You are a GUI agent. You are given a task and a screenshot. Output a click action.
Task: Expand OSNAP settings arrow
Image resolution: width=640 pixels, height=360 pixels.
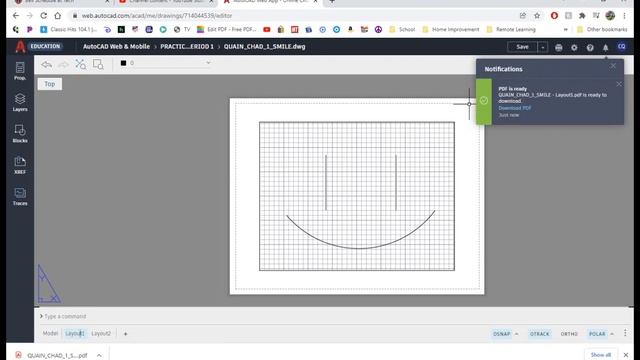click(x=516, y=334)
